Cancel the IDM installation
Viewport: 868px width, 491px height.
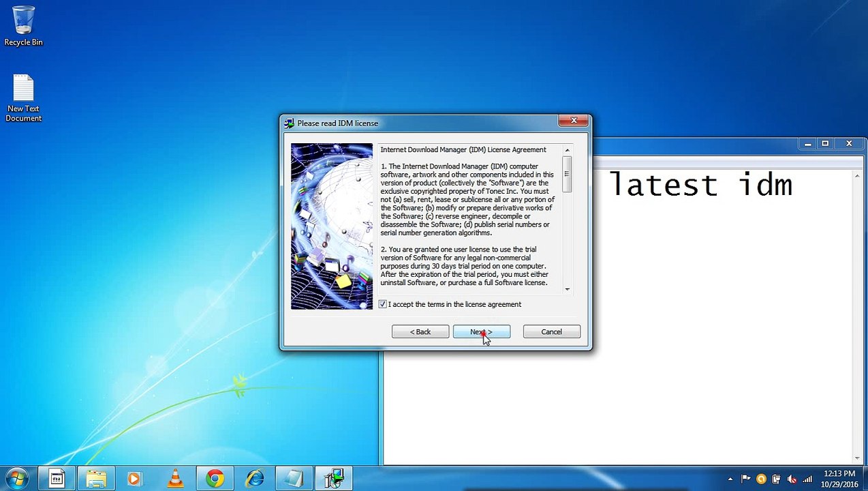pyautogui.click(x=551, y=332)
